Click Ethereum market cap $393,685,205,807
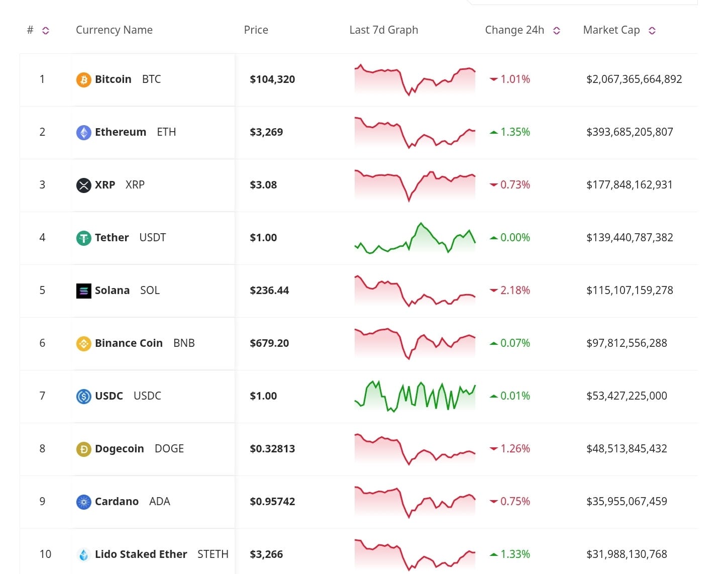Screen dimensions: 728x574 point(630,132)
